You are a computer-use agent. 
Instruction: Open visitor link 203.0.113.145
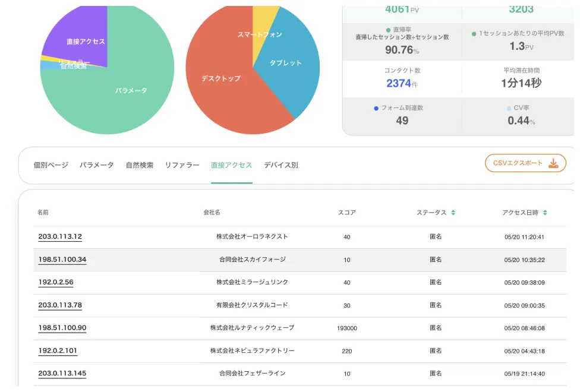click(x=62, y=374)
